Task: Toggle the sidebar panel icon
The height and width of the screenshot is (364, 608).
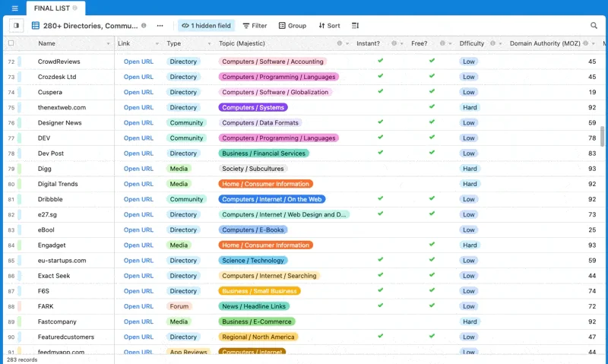Action: (16, 26)
